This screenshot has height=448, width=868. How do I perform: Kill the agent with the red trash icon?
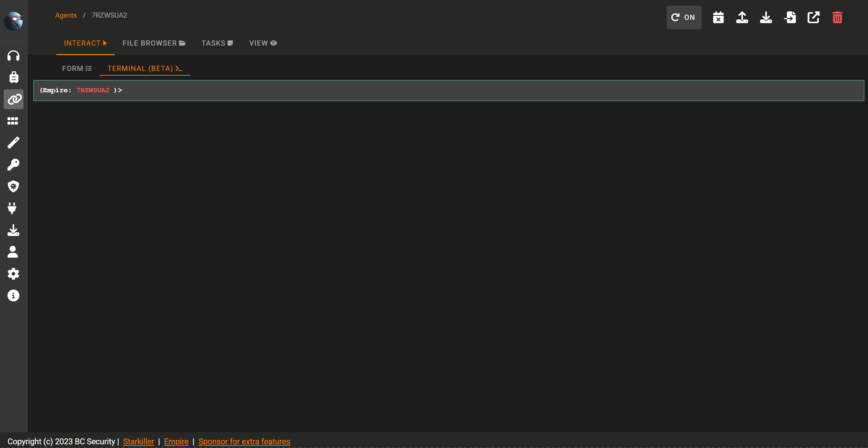click(x=837, y=17)
